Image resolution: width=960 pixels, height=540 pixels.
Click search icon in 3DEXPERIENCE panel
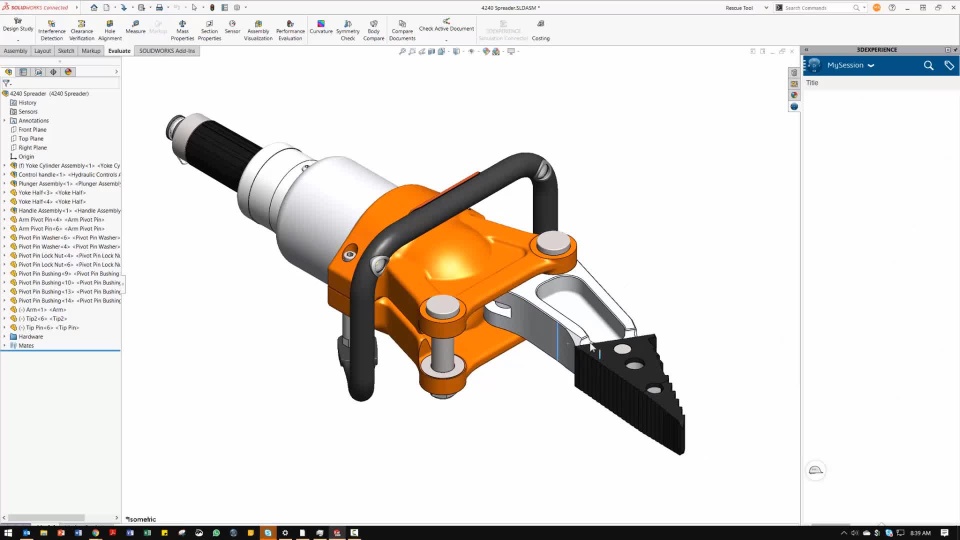coord(928,65)
